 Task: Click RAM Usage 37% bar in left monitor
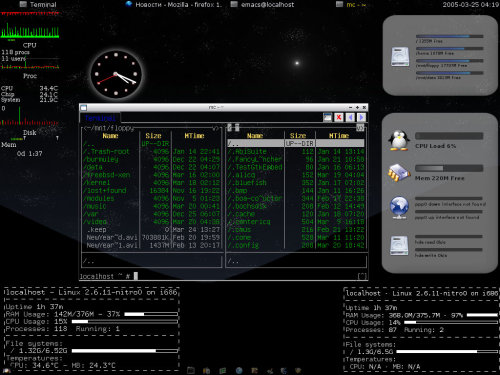pyautogui.click(x=151, y=314)
